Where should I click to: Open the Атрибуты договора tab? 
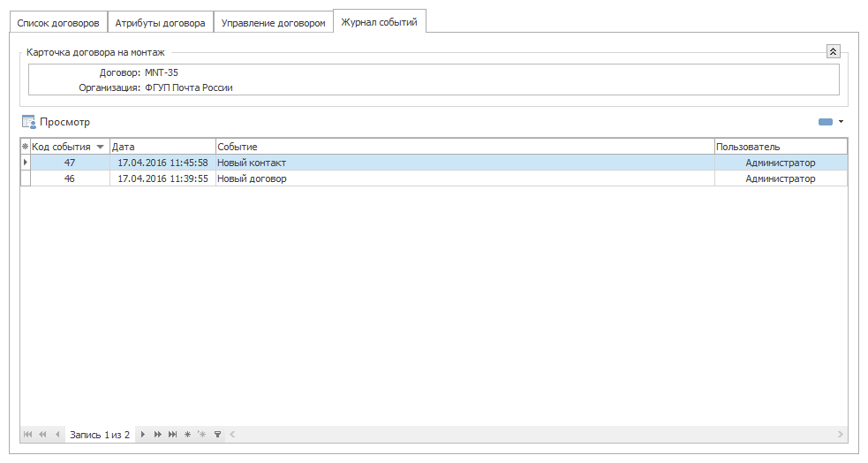point(160,23)
